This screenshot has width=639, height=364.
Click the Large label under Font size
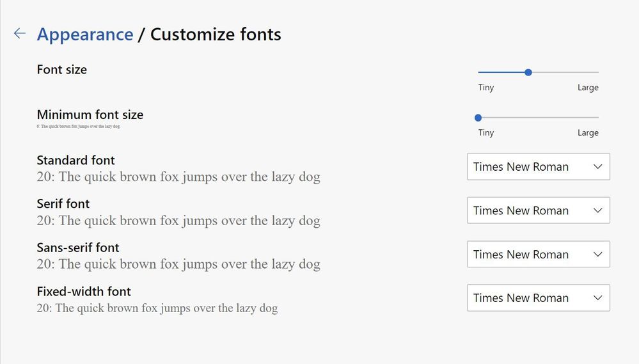(x=588, y=87)
